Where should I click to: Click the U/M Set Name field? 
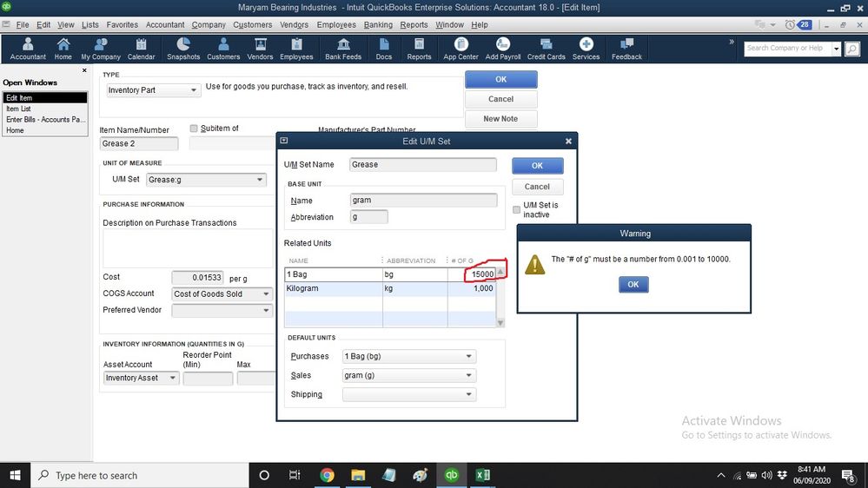click(423, 164)
